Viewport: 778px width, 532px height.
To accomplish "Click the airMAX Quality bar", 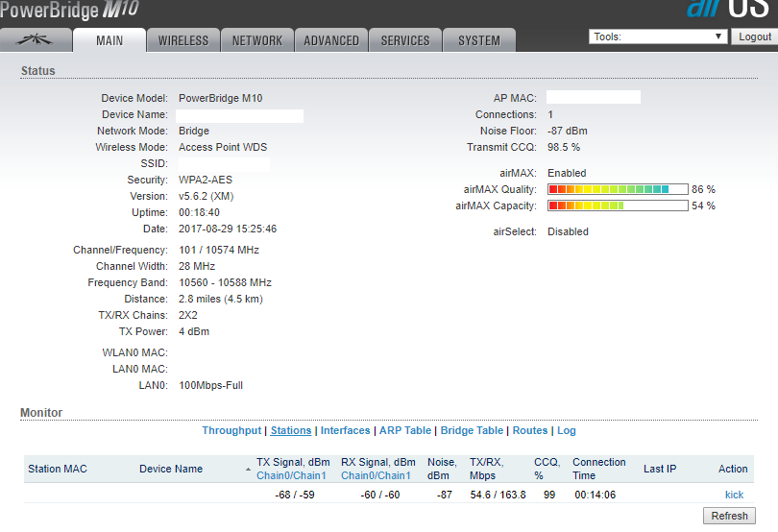I will (x=618, y=189).
